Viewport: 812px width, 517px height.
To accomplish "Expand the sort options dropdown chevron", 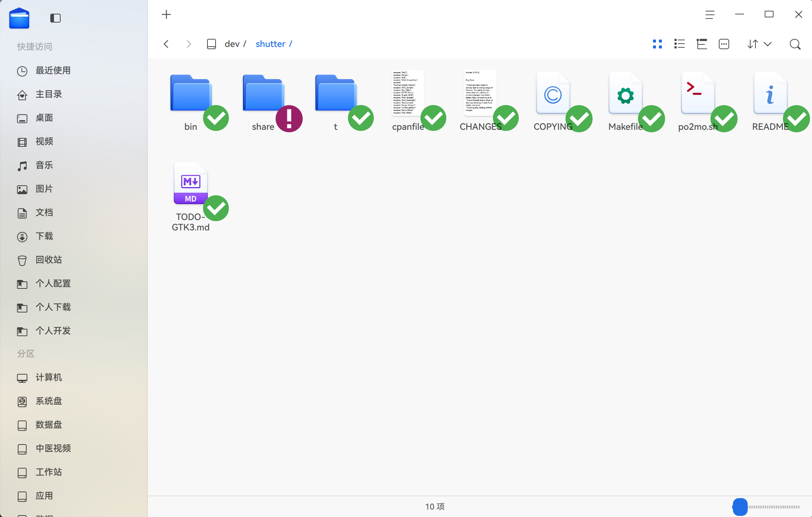I will tap(768, 44).
